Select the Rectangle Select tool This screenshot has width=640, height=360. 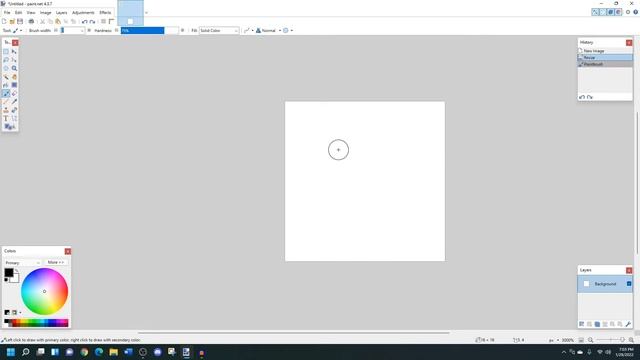pyautogui.click(x=6, y=51)
